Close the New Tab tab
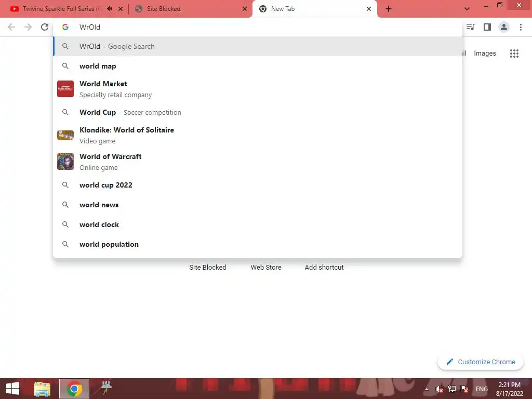This screenshot has height=399, width=532. (369, 9)
